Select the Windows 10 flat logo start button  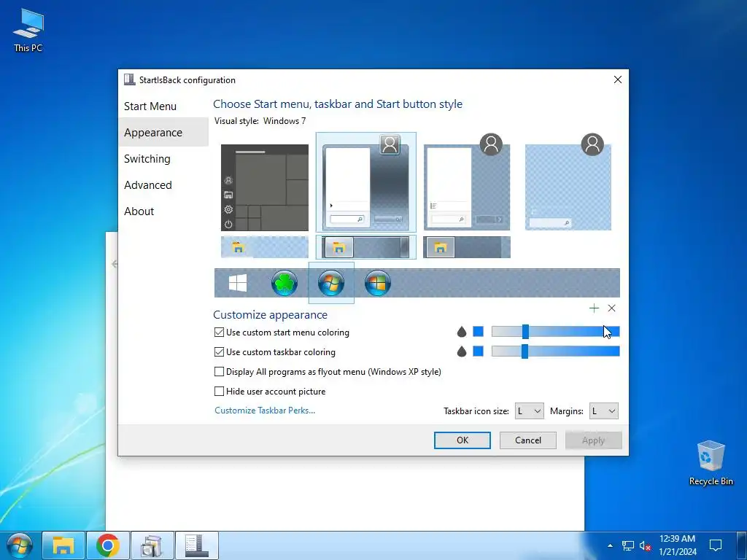pyautogui.click(x=238, y=284)
